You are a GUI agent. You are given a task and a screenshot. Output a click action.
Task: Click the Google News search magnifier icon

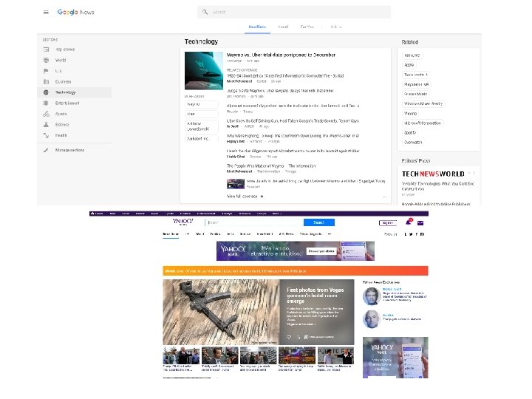(x=205, y=13)
